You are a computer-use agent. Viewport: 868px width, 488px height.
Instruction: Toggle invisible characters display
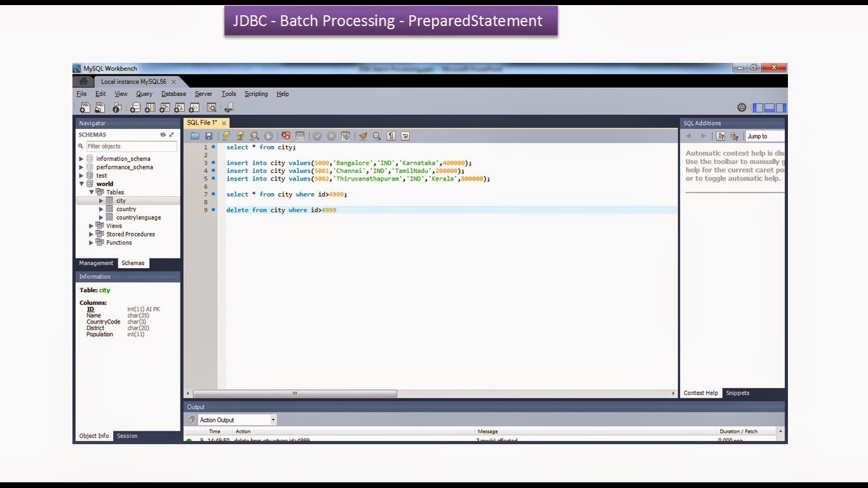click(x=391, y=136)
